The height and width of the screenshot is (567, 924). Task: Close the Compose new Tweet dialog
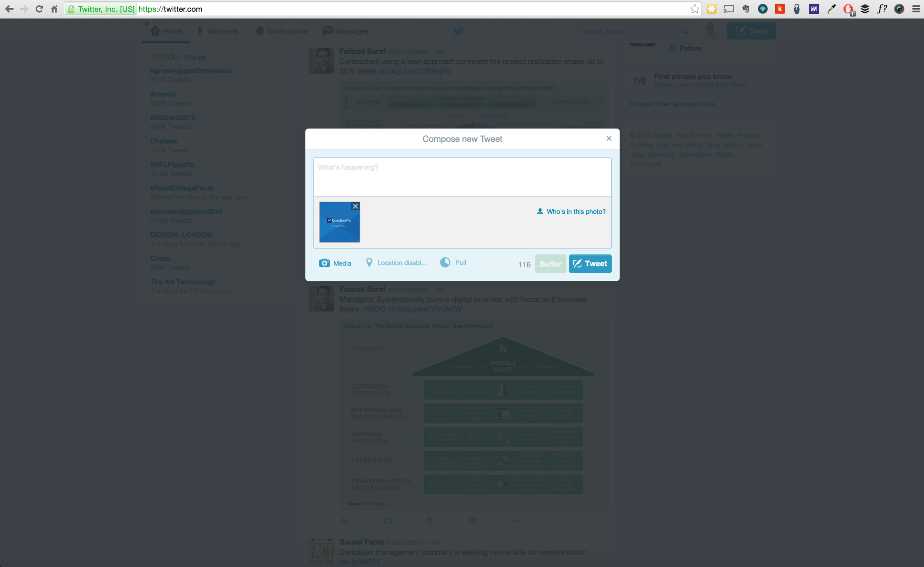click(609, 138)
